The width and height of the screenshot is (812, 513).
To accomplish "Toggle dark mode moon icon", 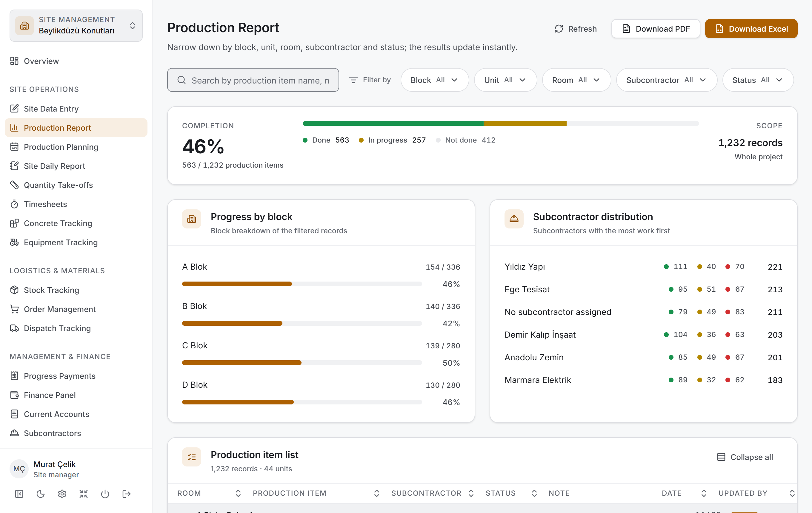I will 41,494.
